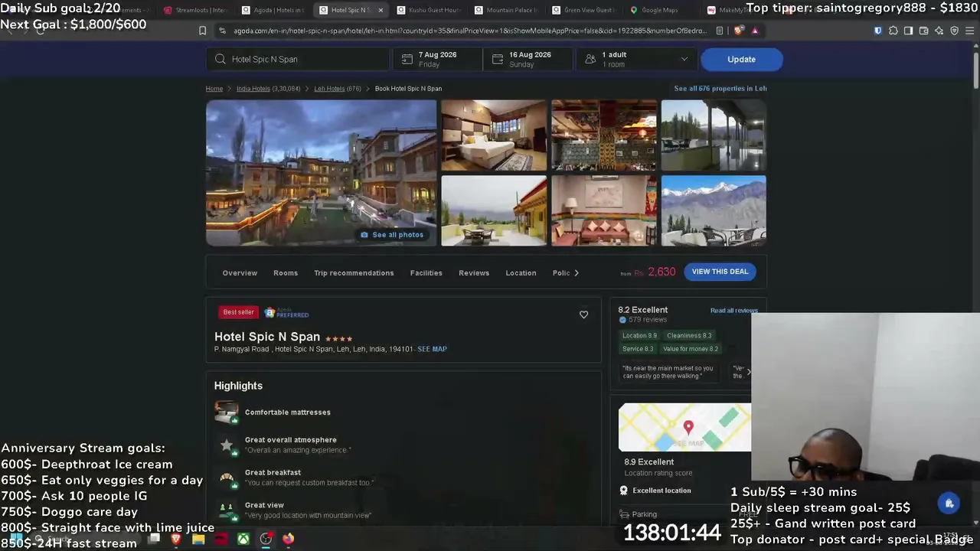Open Firefox from the taskbar
The image size is (980, 551).
pos(288,539)
